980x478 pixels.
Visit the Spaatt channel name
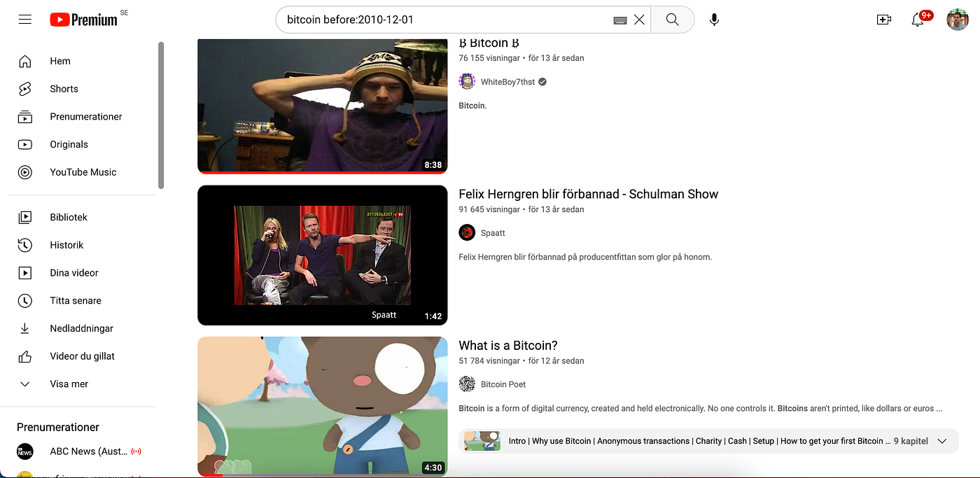[x=493, y=232]
